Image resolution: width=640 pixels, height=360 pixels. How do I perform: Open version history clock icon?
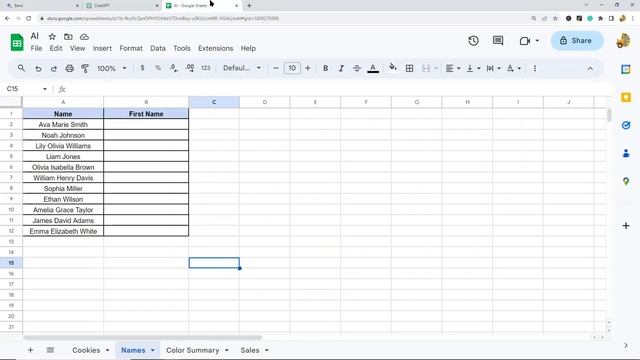[473, 40]
